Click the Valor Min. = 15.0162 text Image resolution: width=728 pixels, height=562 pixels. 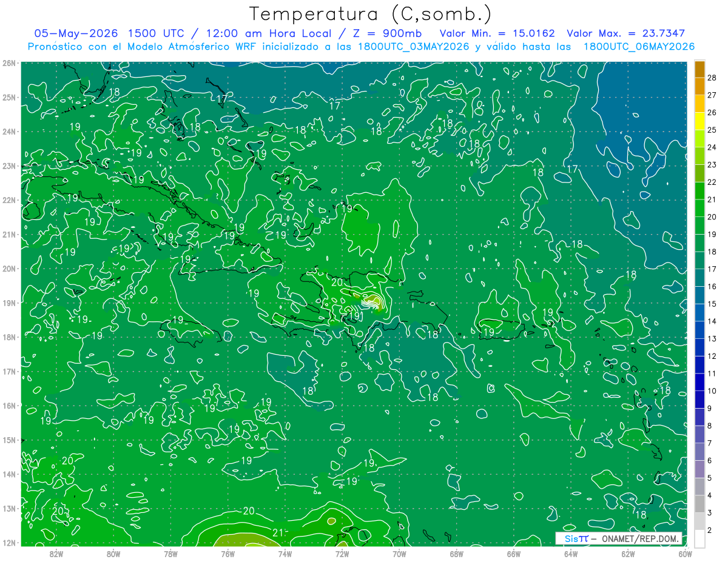click(498, 33)
